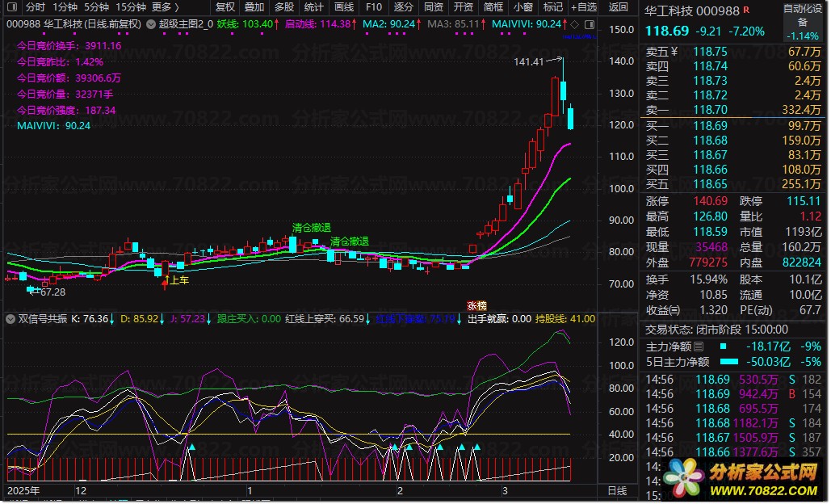Expand the 更多 periods menu

[166, 7]
